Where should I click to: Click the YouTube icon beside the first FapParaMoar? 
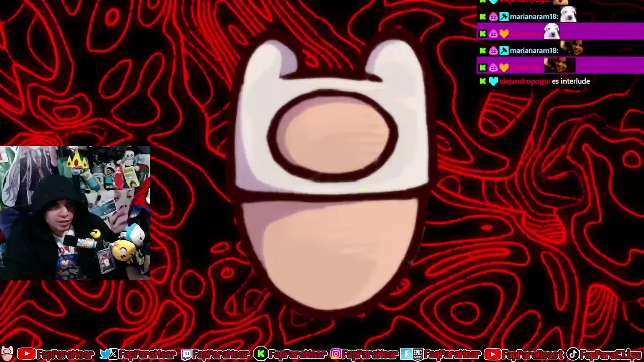coord(26,354)
